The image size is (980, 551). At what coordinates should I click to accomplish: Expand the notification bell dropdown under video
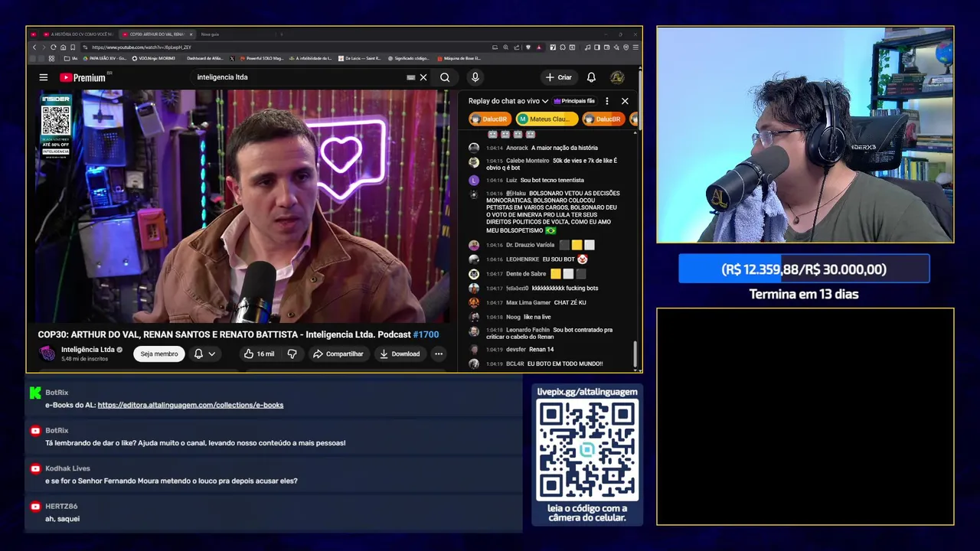tap(204, 354)
